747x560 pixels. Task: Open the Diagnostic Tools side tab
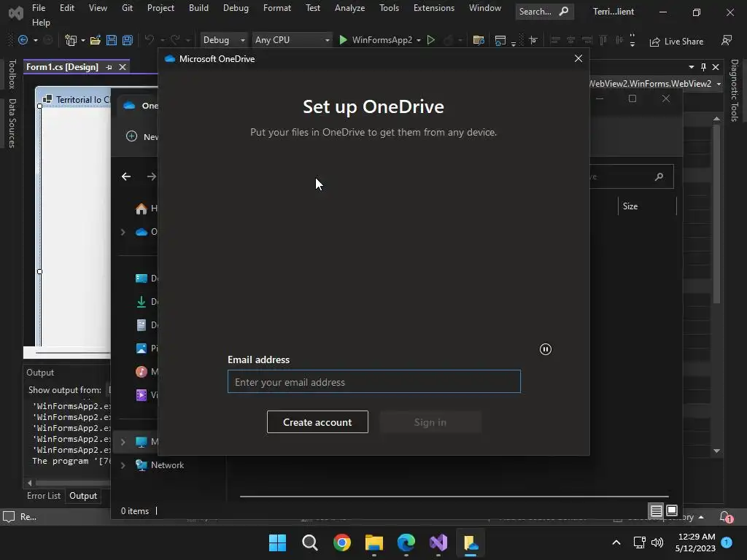[x=735, y=90]
